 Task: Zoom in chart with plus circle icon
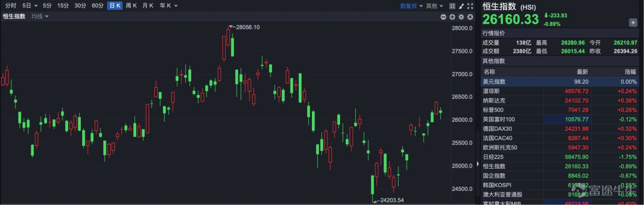tap(452, 17)
